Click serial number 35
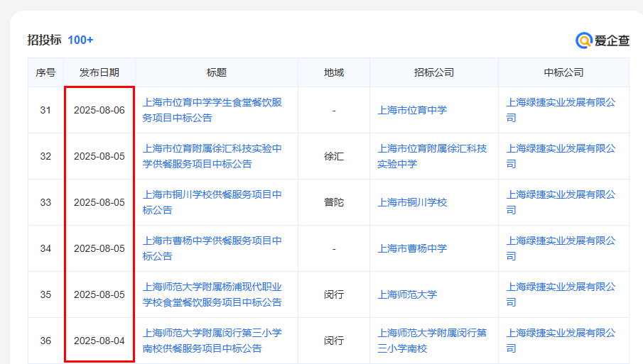The width and height of the screenshot is (643, 364). coord(45,294)
